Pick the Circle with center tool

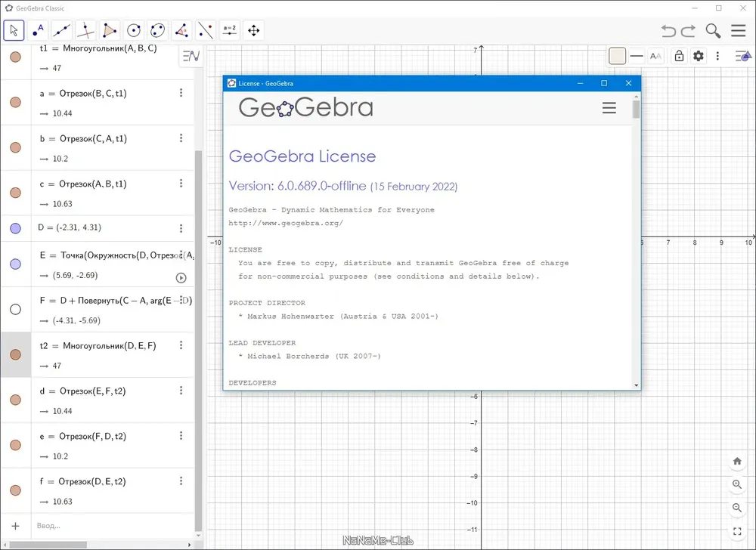click(134, 31)
